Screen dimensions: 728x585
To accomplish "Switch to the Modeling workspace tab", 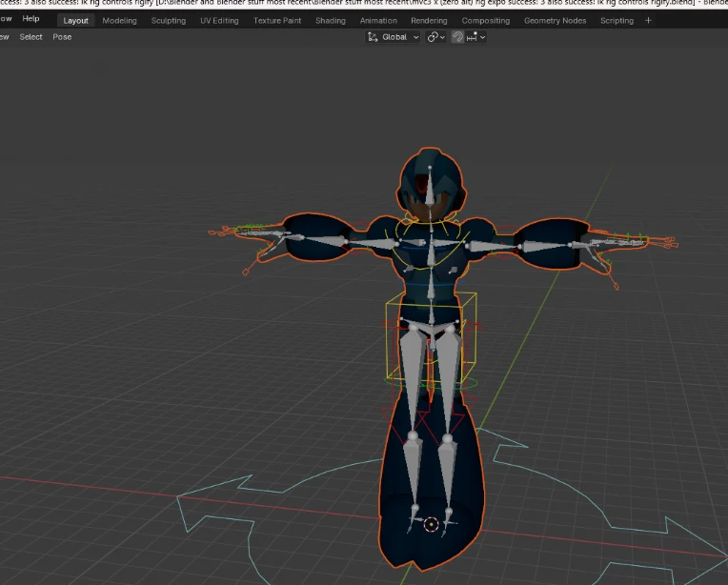I will (119, 20).
